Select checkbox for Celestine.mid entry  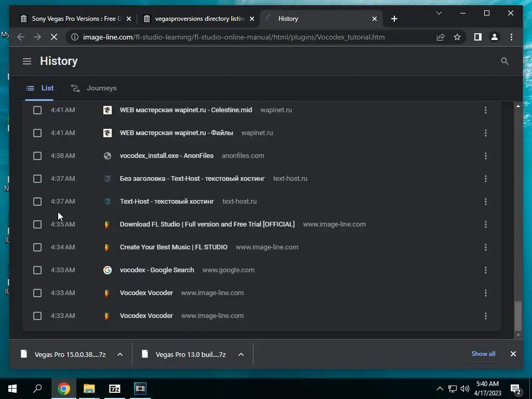[x=37, y=110]
